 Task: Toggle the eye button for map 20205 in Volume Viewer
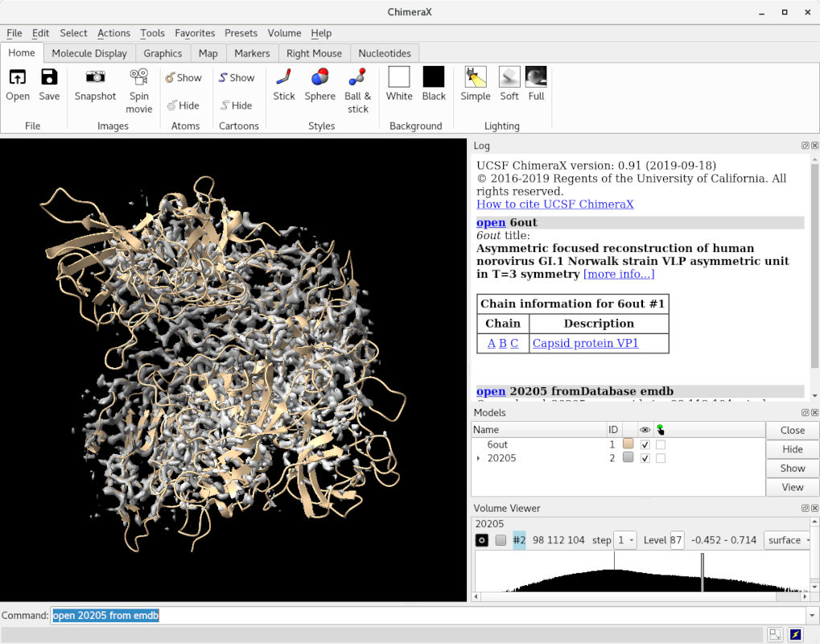(x=482, y=540)
